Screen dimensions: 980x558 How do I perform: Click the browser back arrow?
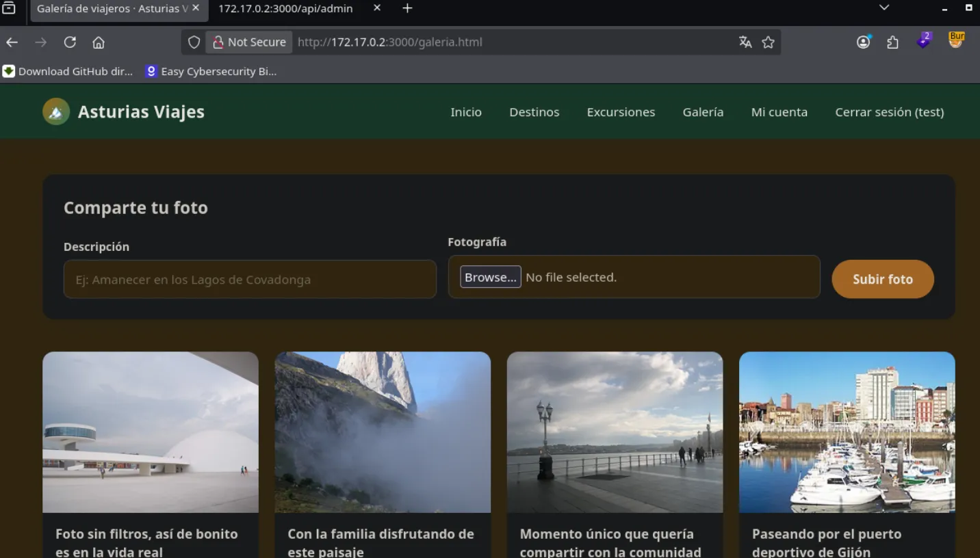coord(12,42)
